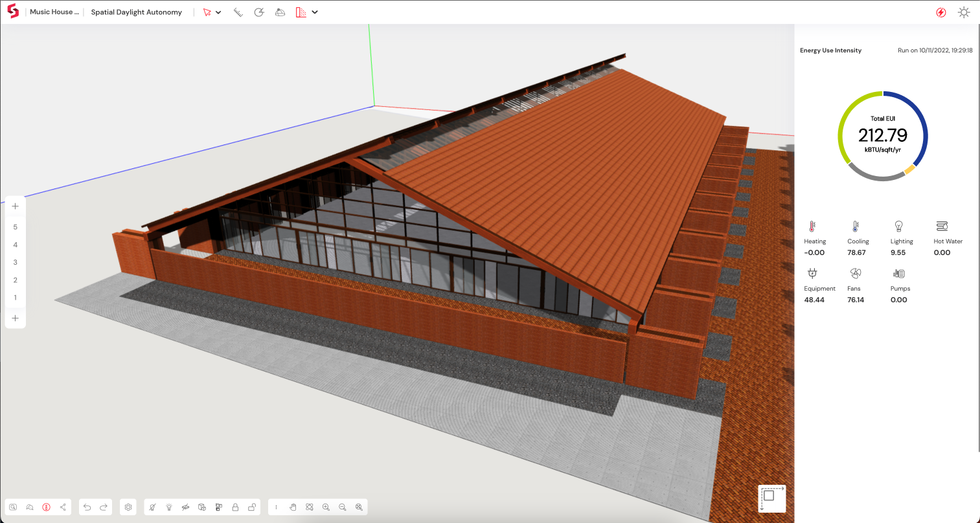Click the Cooling thermometer icon
The width and height of the screenshot is (980, 523).
[855, 227]
